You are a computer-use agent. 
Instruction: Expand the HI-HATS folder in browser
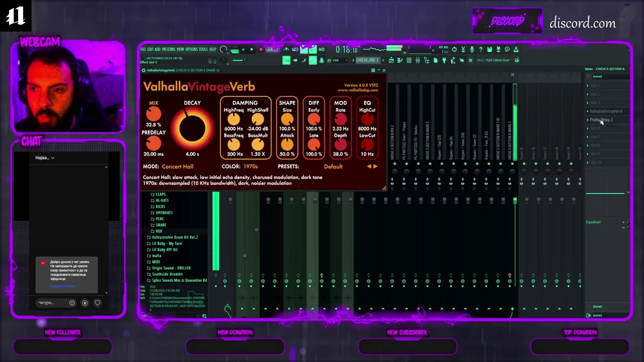click(162, 200)
